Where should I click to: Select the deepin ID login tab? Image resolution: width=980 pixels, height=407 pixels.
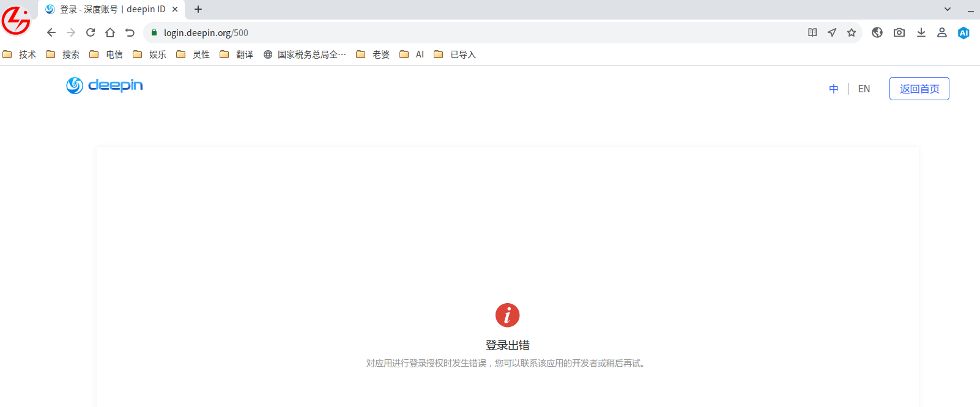(112, 9)
